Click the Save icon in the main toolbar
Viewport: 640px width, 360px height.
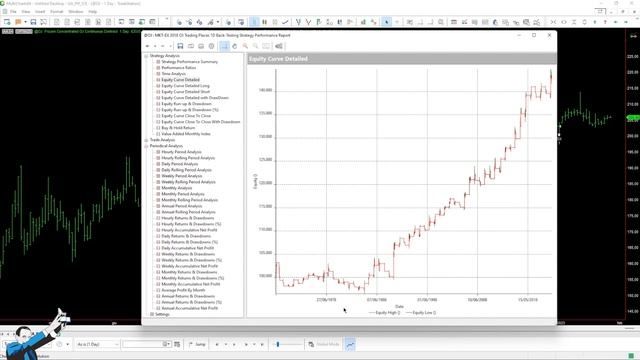(33, 22)
